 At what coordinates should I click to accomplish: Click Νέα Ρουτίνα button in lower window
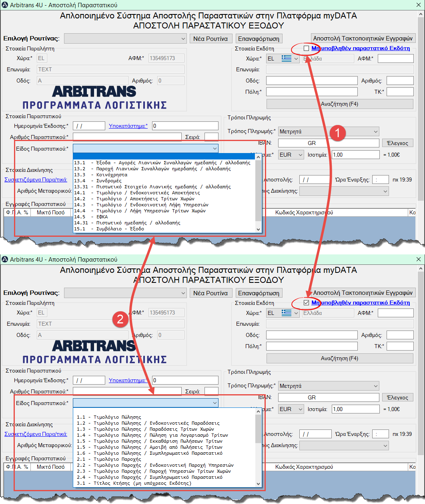point(210,293)
